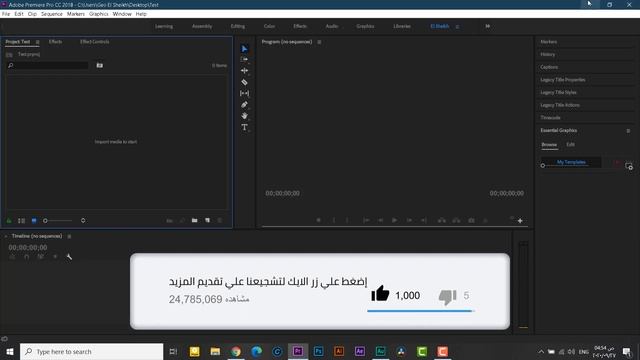Select the Razor tool
640x360 pixels.
pyautogui.click(x=244, y=82)
